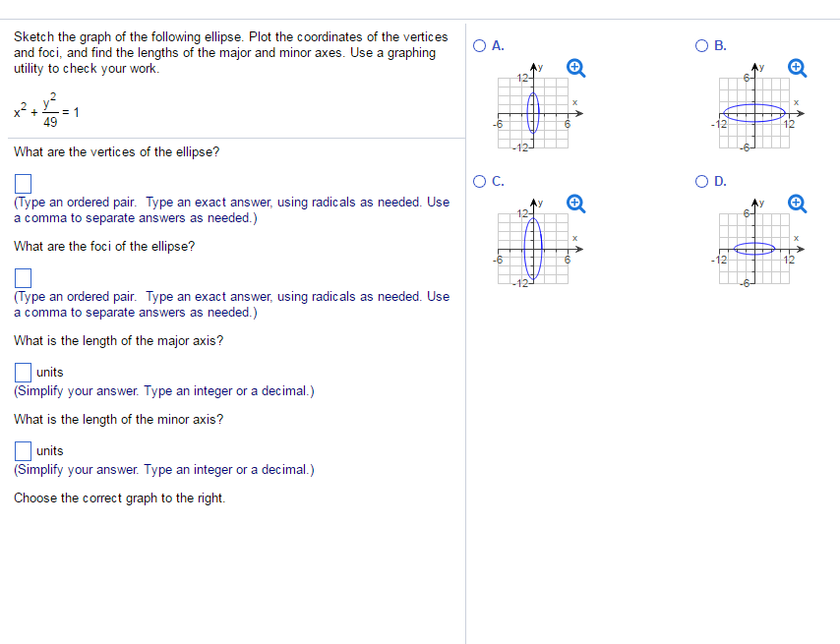The height and width of the screenshot is (644, 840).
Task: Click the zoom magnifier icon on graph C
Action: click(575, 204)
